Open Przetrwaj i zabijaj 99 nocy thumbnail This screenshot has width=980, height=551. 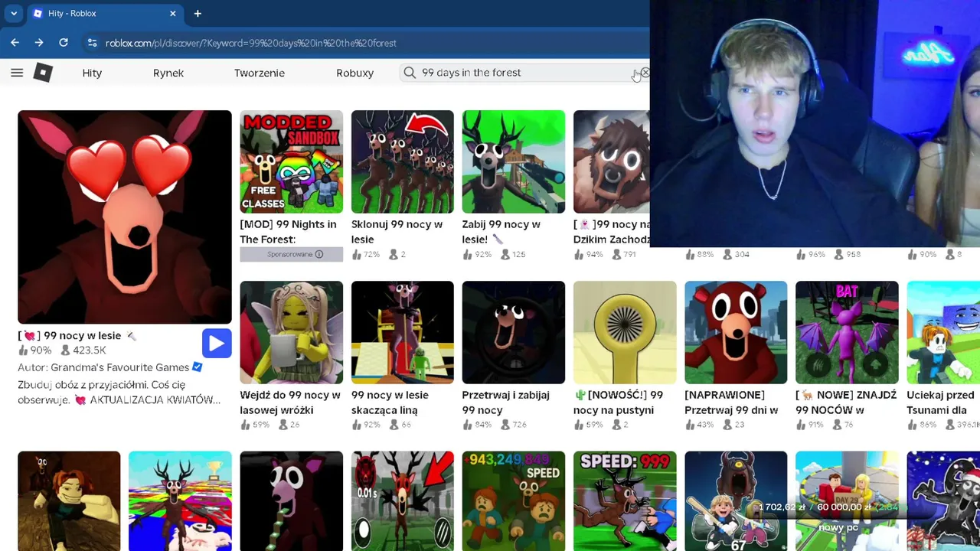[513, 332]
